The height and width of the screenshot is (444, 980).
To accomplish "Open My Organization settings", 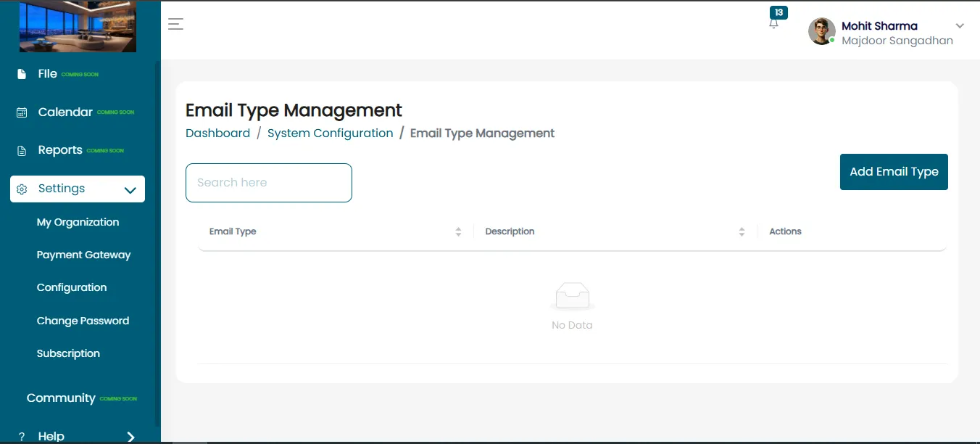I will pos(78,222).
